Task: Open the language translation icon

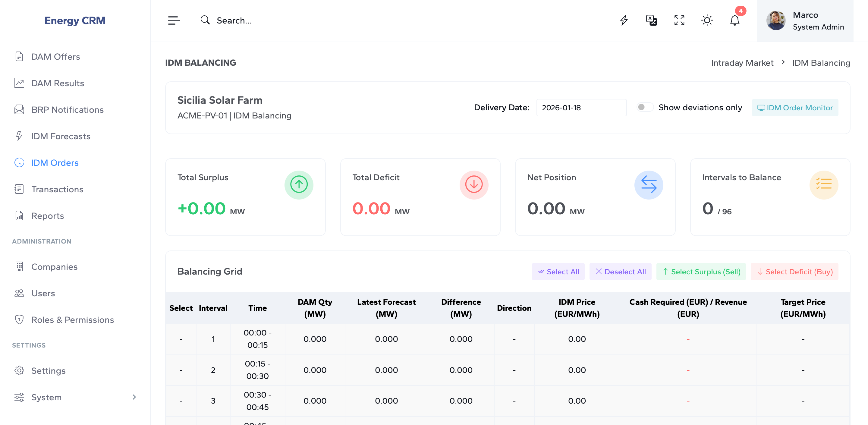Action: click(651, 20)
